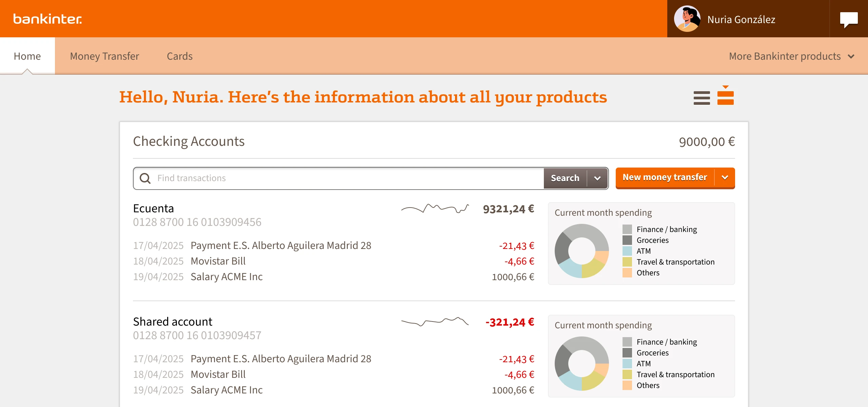The image size is (868, 407).
Task: Open the Money Transfer tab
Action: [104, 56]
